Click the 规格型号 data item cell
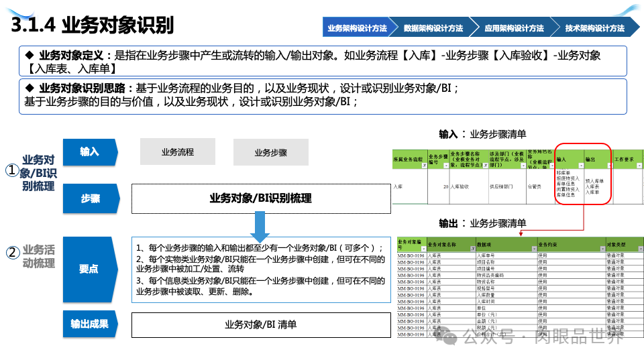Screen dimensions: 644x362 [x=507, y=288]
